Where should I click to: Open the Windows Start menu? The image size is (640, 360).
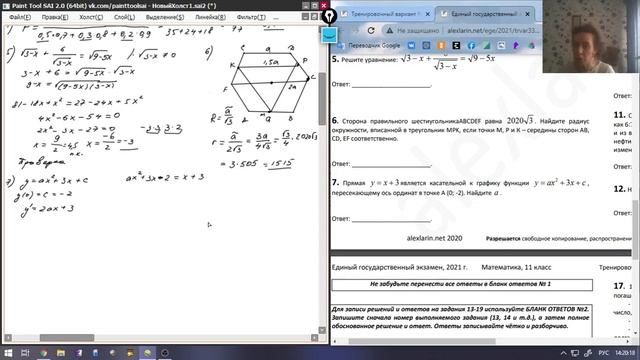[8, 353]
